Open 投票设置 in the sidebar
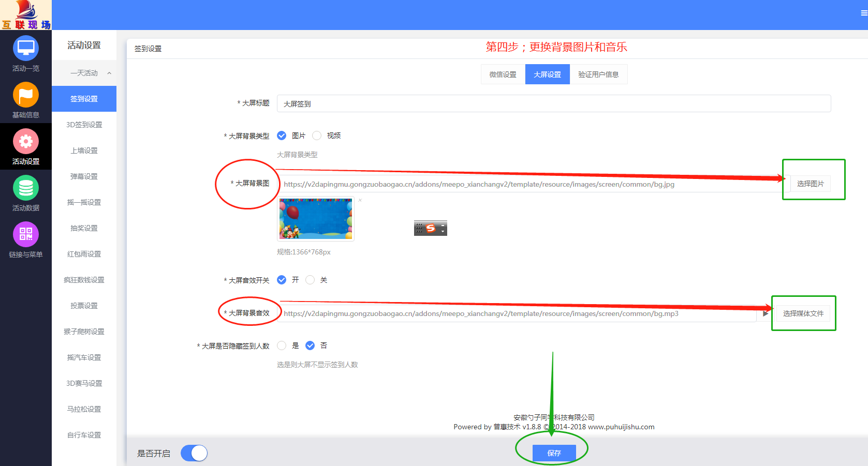This screenshot has height=466, width=868. (x=84, y=306)
